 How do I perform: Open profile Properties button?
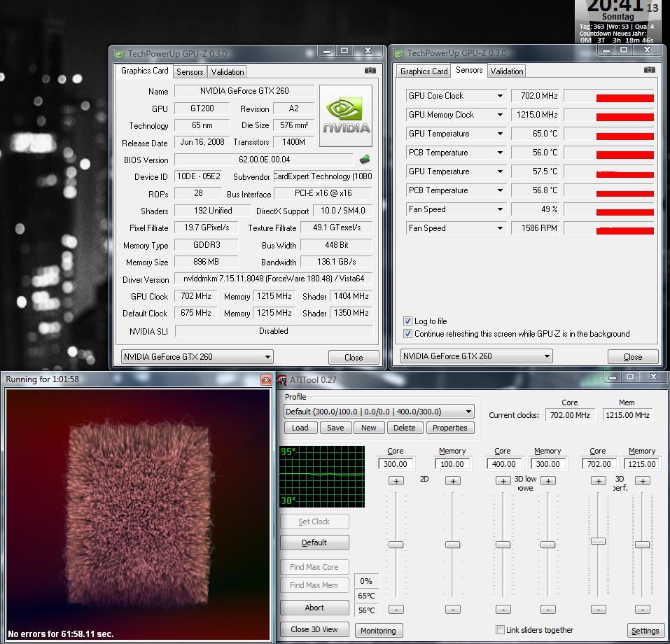pos(450,428)
